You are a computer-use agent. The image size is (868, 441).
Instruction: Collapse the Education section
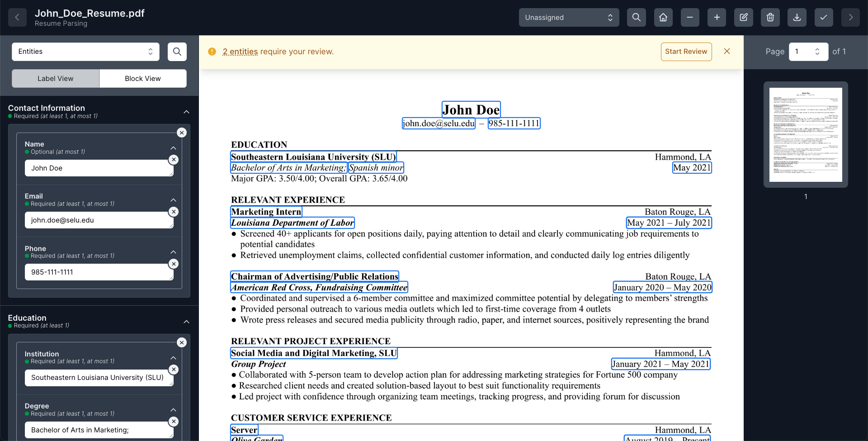pos(186,322)
